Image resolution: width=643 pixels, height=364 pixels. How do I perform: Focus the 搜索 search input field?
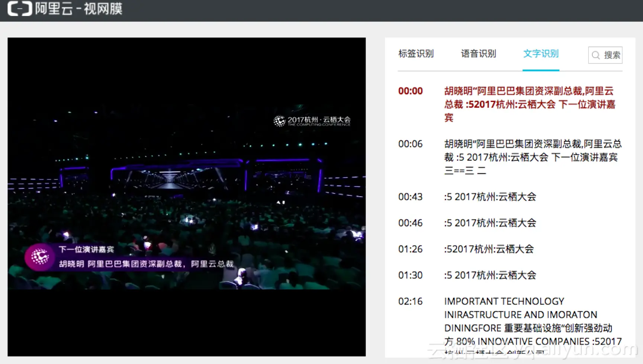(x=605, y=55)
